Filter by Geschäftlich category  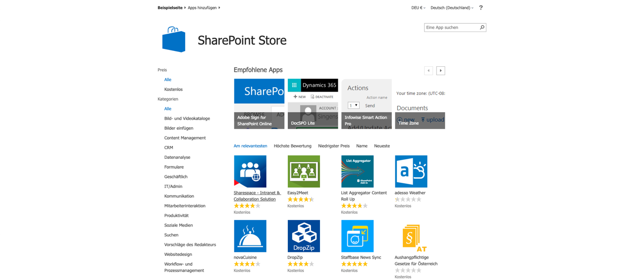coord(176,177)
